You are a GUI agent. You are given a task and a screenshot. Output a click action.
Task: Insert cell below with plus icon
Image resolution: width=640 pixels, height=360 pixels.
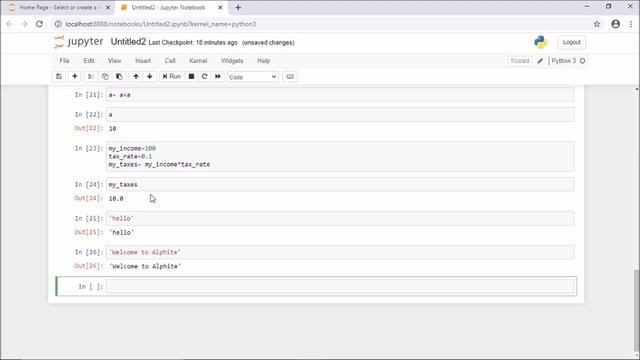[x=75, y=76]
